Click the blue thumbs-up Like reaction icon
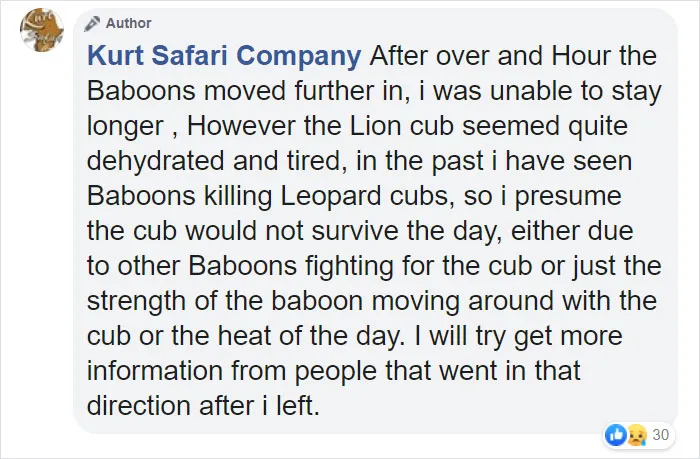Viewport: 700px width, 459px height. [616, 434]
